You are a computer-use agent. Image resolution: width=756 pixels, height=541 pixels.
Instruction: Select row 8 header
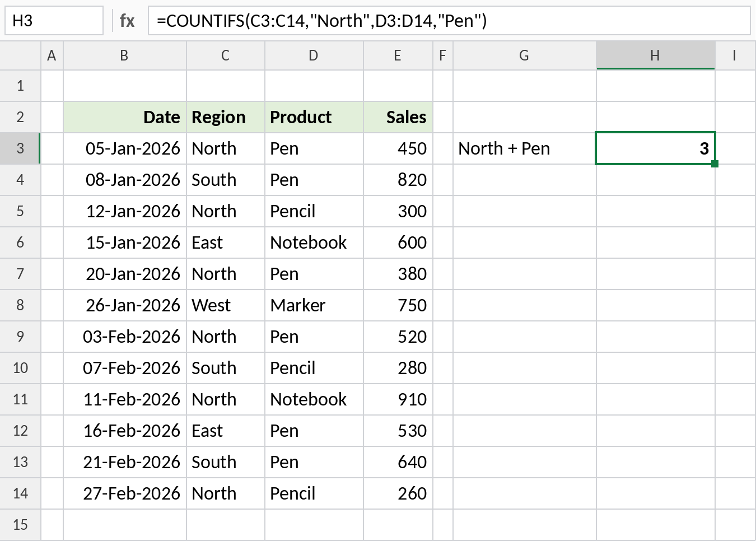point(20,305)
